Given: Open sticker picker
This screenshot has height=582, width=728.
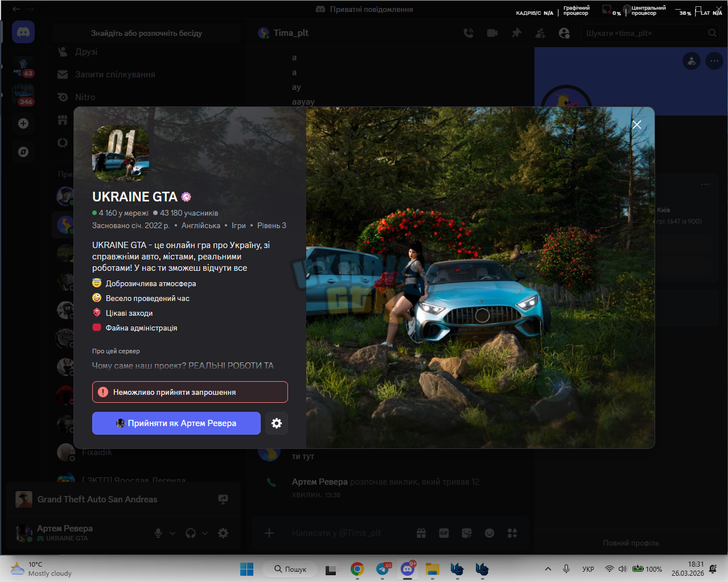Looking at the screenshot, I should pyautogui.click(x=467, y=533).
